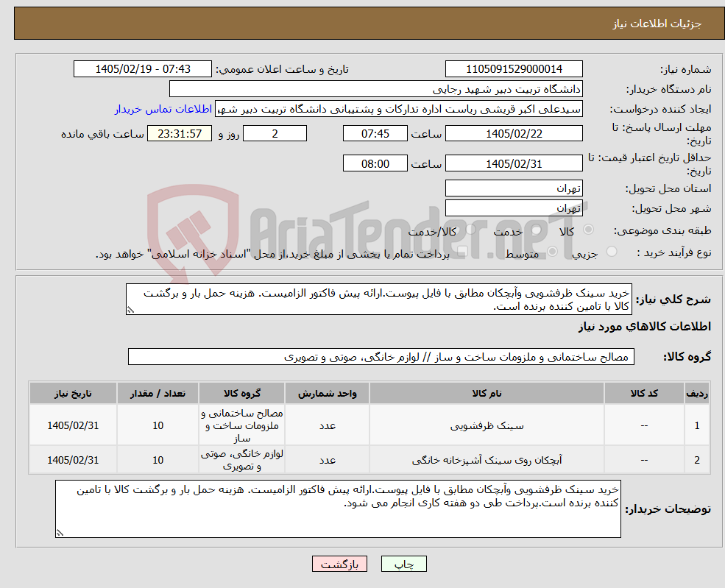Click the delivery province field تهران

click(x=514, y=188)
